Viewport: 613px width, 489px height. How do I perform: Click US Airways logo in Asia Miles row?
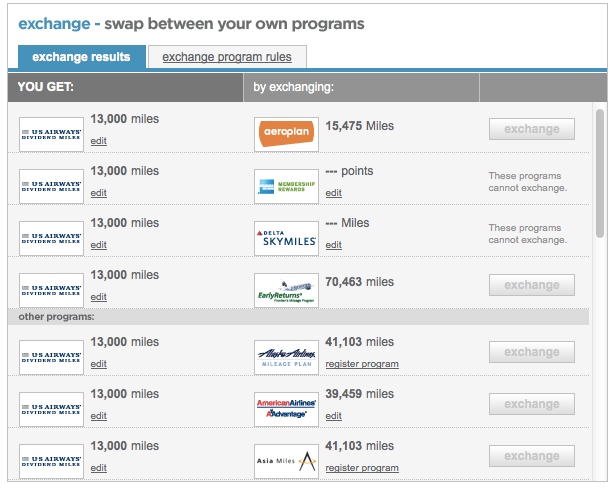[51, 461]
